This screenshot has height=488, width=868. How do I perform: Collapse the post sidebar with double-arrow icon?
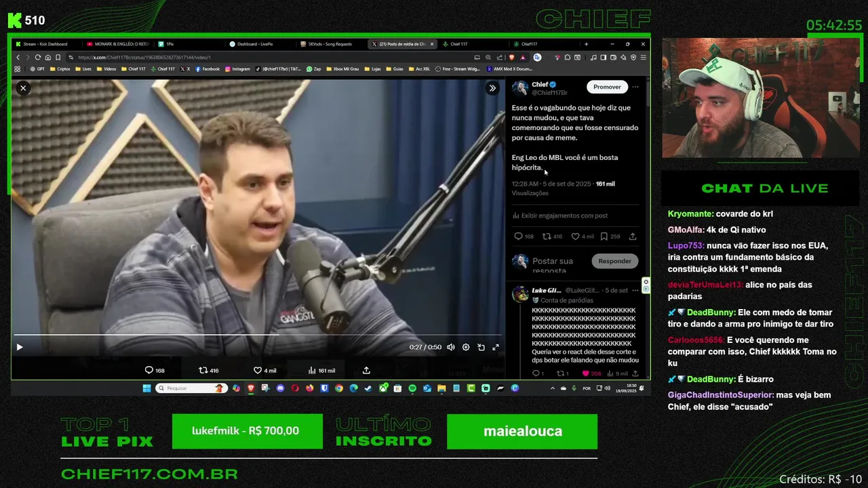pos(492,88)
